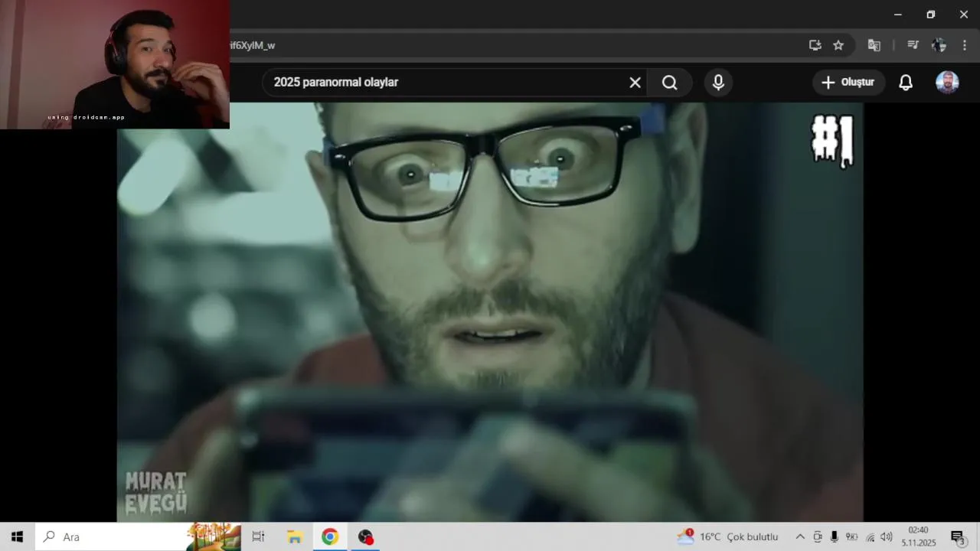This screenshot has width=980, height=551.
Task: Install the page as an app from the address bar
Action: pos(815,45)
